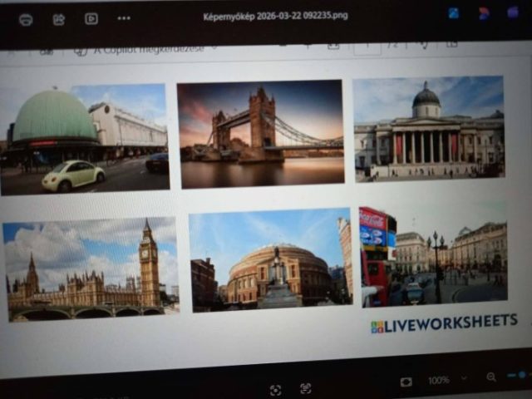
Task: Click the scan text icon at bottom
Action: (x=306, y=388)
